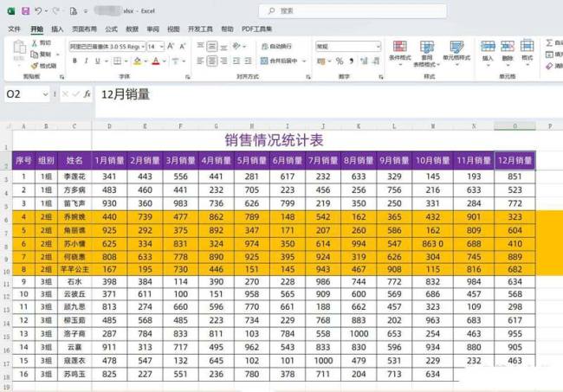Align text to the bottom of cell
563x392 pixels.
coord(223,46)
